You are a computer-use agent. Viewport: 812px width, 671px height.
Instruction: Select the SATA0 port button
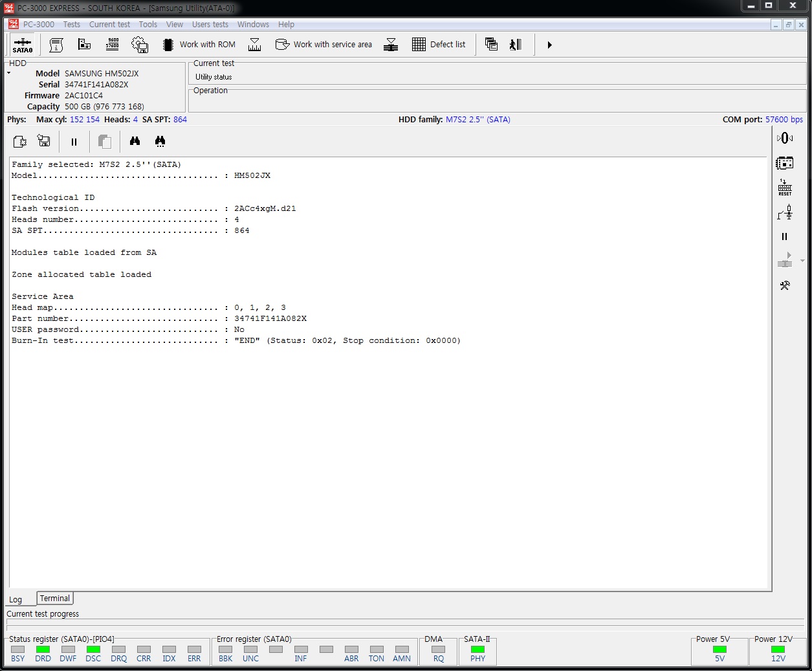23,45
